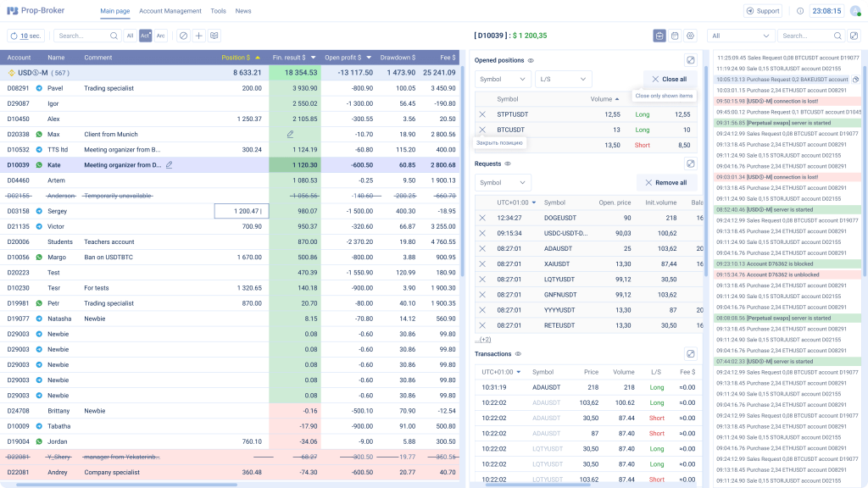Viewport: 868px width, 488px height.
Task: Click the WhatsApp icon next to Max
Action: pos(39,134)
